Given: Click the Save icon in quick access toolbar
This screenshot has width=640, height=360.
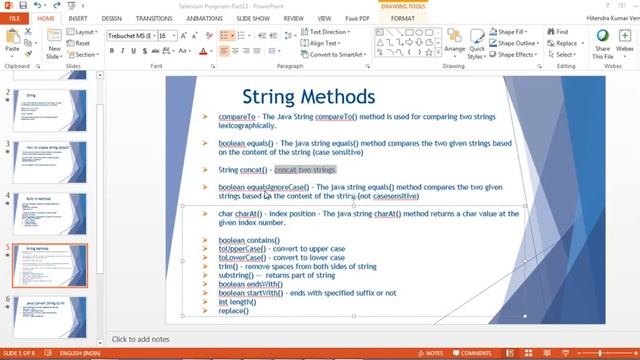Looking at the screenshot, I should [x=23, y=6].
